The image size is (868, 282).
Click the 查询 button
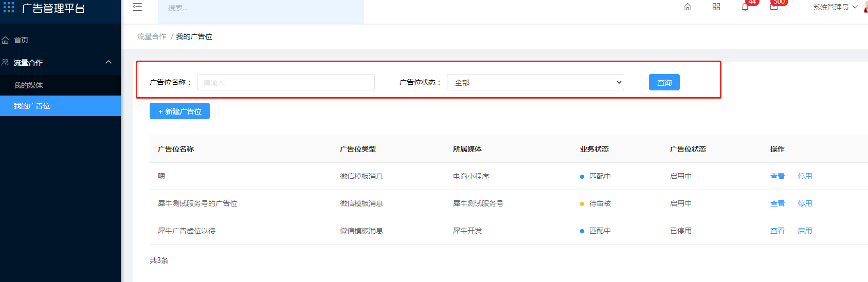coord(664,82)
